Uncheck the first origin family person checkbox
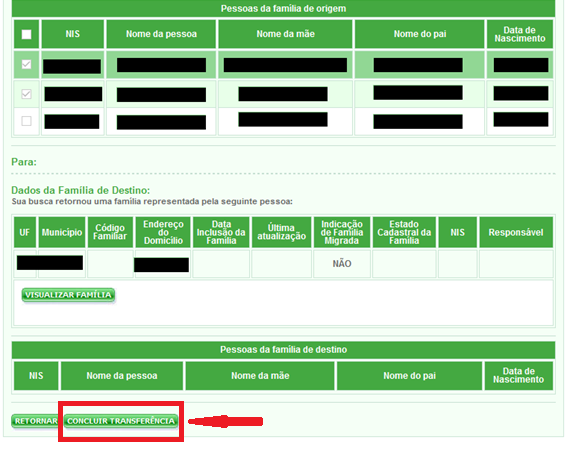Screen dimensions: 567x449 click(26, 64)
